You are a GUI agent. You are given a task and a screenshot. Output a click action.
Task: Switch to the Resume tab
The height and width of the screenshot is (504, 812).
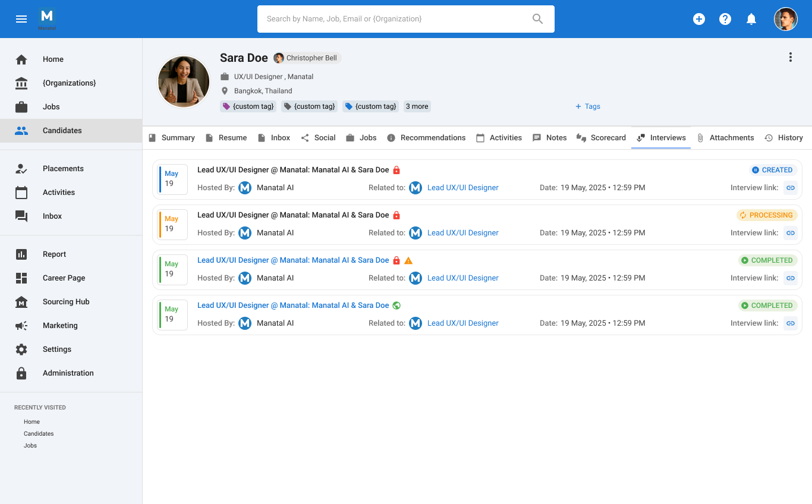226,138
